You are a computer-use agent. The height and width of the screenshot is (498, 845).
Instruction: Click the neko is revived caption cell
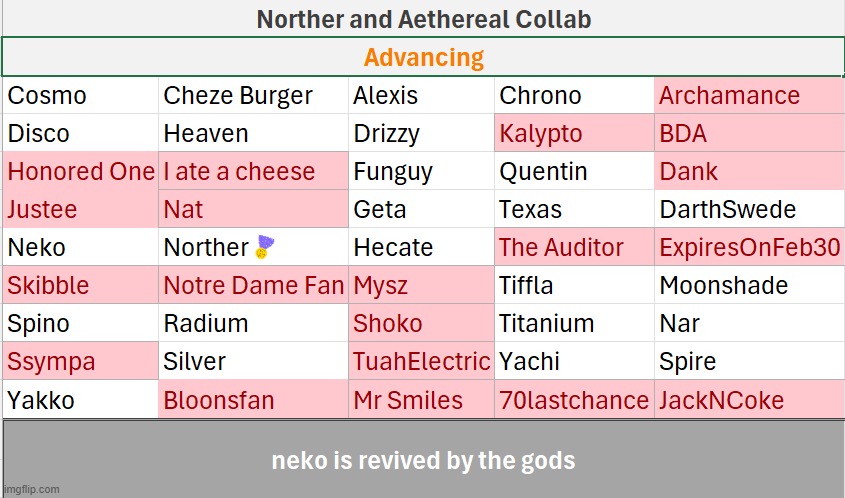pos(424,460)
